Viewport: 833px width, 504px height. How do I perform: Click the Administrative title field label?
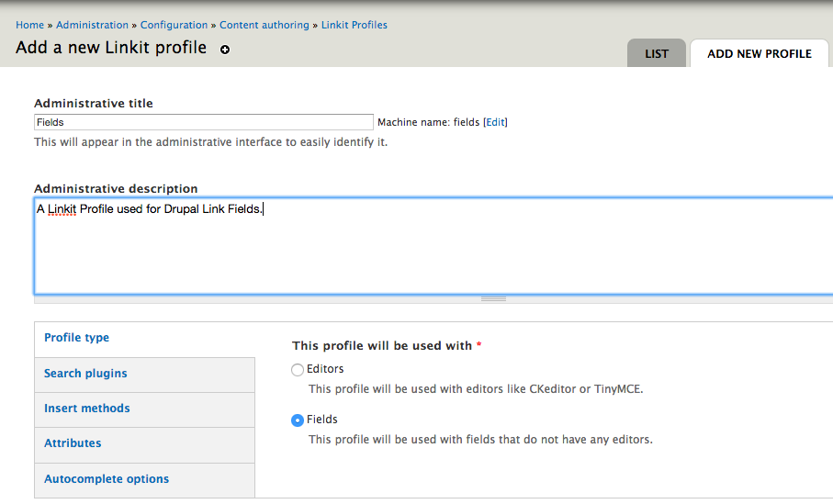point(94,104)
